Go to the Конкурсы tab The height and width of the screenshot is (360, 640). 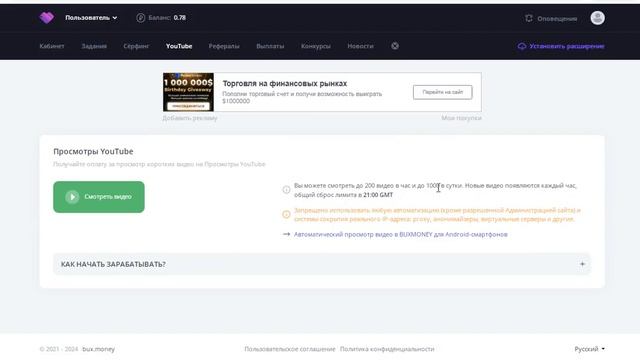(x=316, y=47)
